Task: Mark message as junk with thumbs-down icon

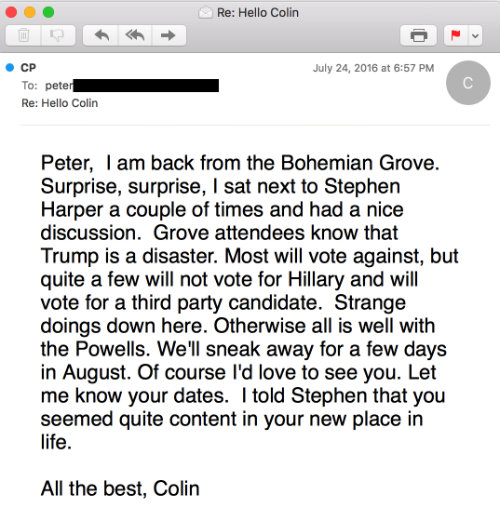Action: click(x=57, y=35)
